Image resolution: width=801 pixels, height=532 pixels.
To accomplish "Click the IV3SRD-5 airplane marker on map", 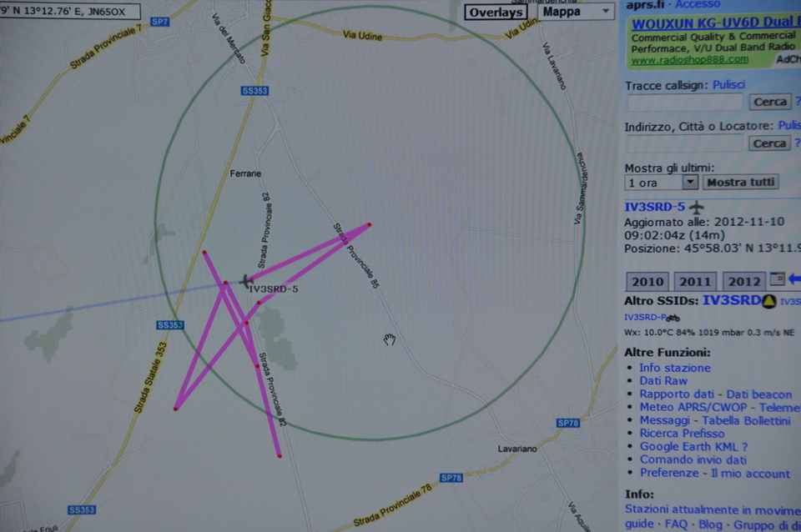I will [x=245, y=280].
